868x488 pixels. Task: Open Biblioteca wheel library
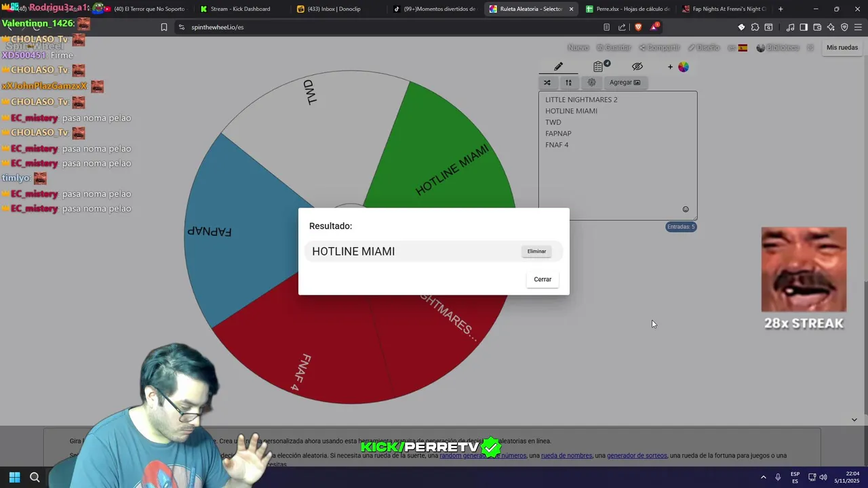click(778, 47)
